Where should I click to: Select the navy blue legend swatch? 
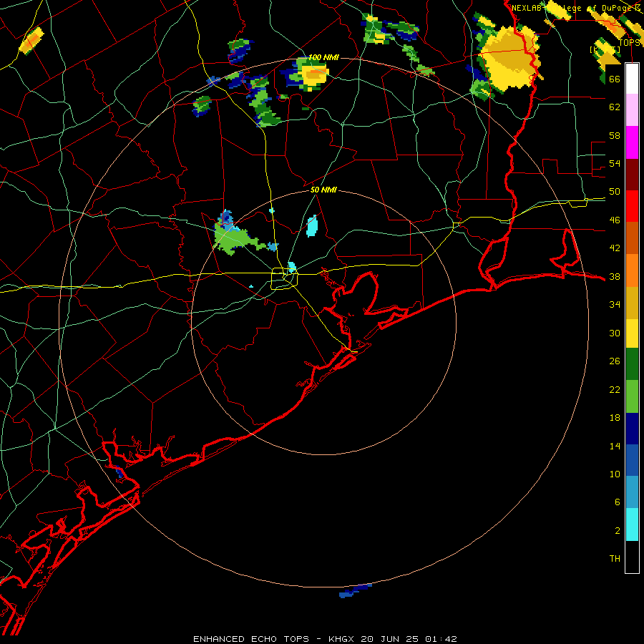click(x=632, y=429)
